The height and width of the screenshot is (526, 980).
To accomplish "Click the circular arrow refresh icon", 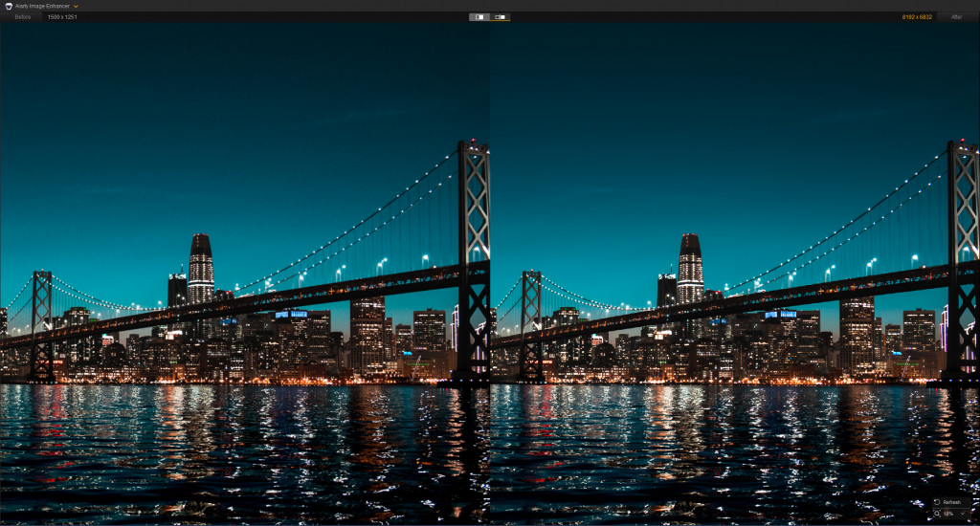I will (936, 502).
